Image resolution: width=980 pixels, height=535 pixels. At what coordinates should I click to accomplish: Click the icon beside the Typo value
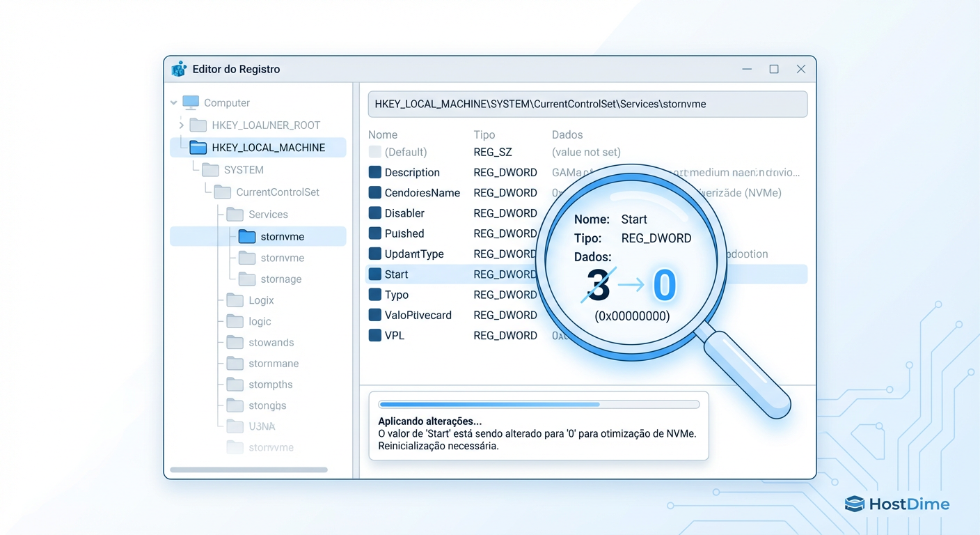(x=373, y=294)
